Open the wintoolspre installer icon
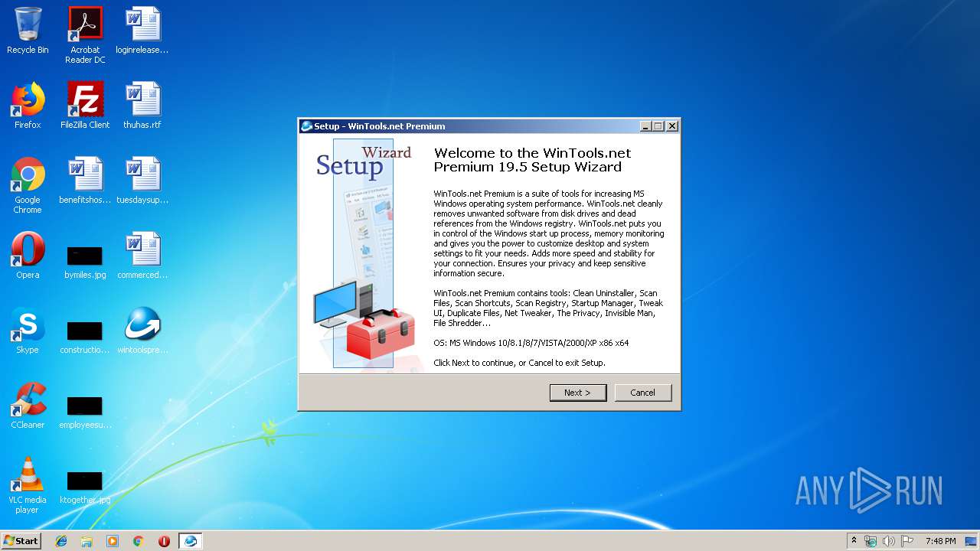 click(142, 331)
